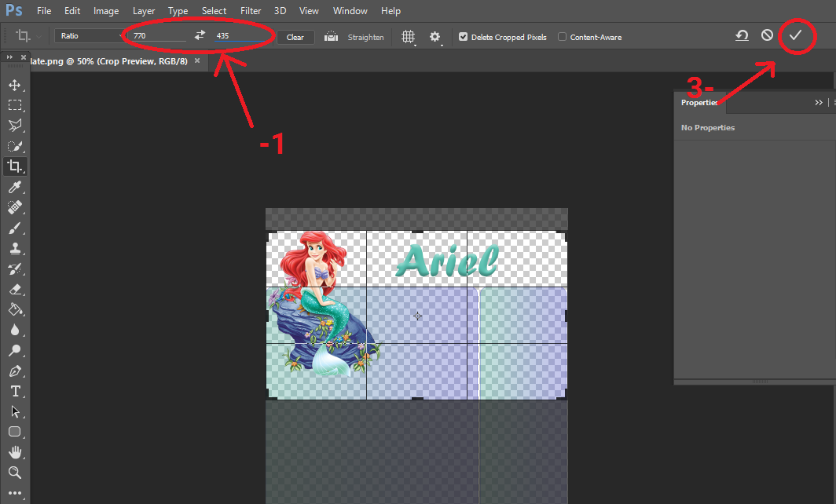The width and height of the screenshot is (836, 504).
Task: Select the Polygonal Lasso tool
Action: (14, 125)
